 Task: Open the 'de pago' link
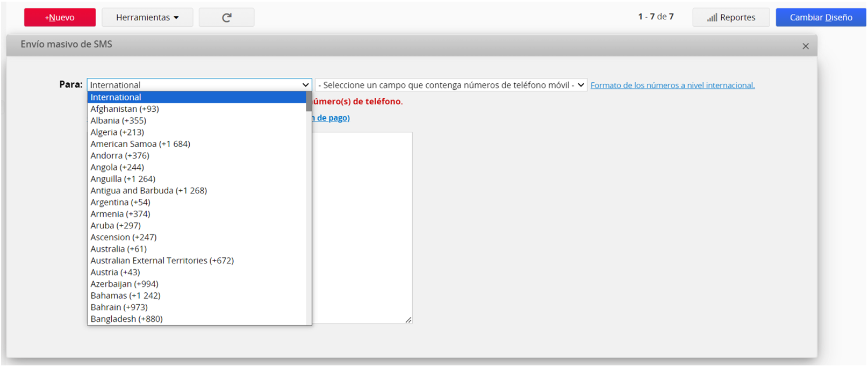point(333,118)
